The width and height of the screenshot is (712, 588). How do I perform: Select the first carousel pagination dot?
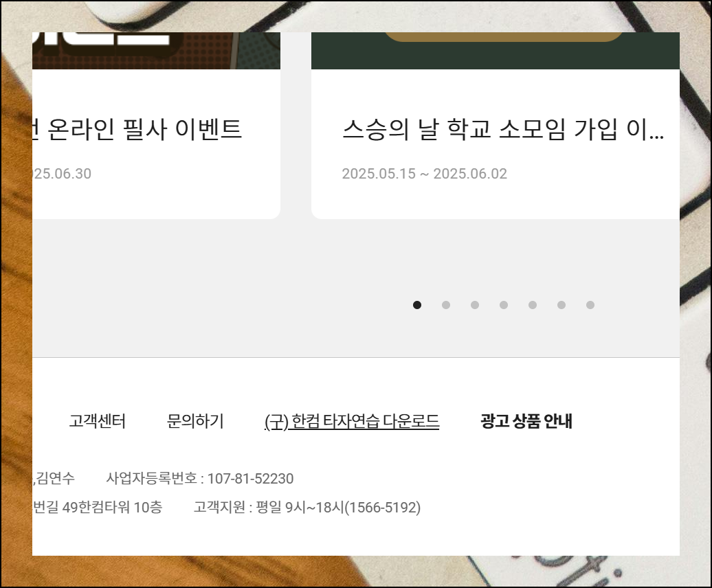417,305
